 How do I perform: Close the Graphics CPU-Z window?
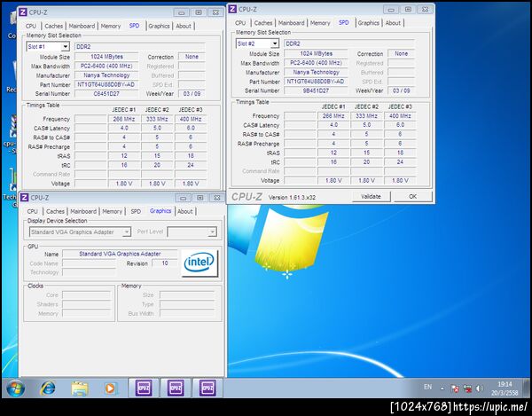217,198
